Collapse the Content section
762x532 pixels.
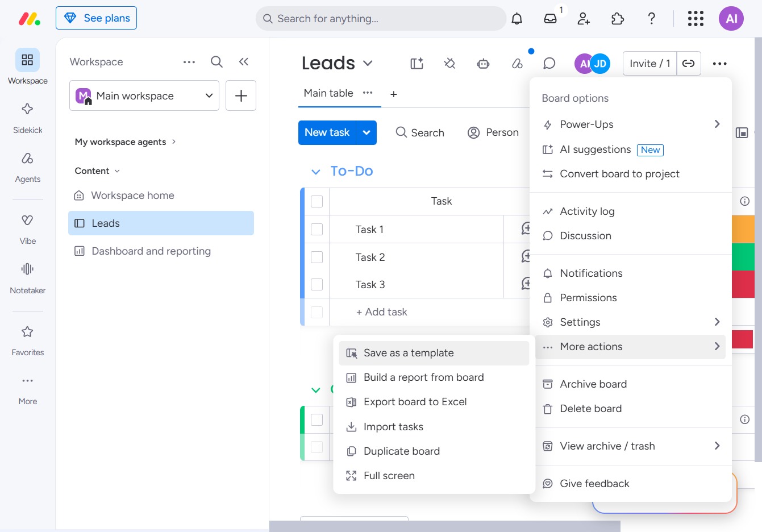pyautogui.click(x=97, y=171)
